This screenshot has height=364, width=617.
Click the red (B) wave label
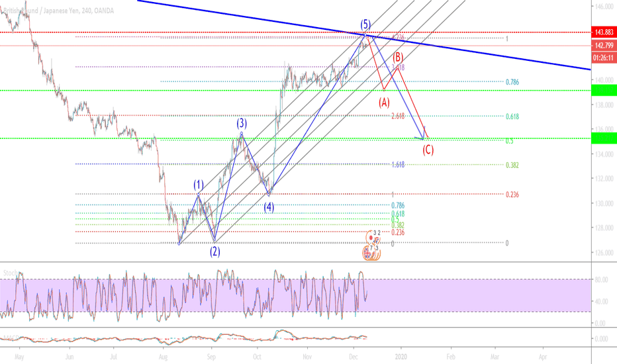399,56
